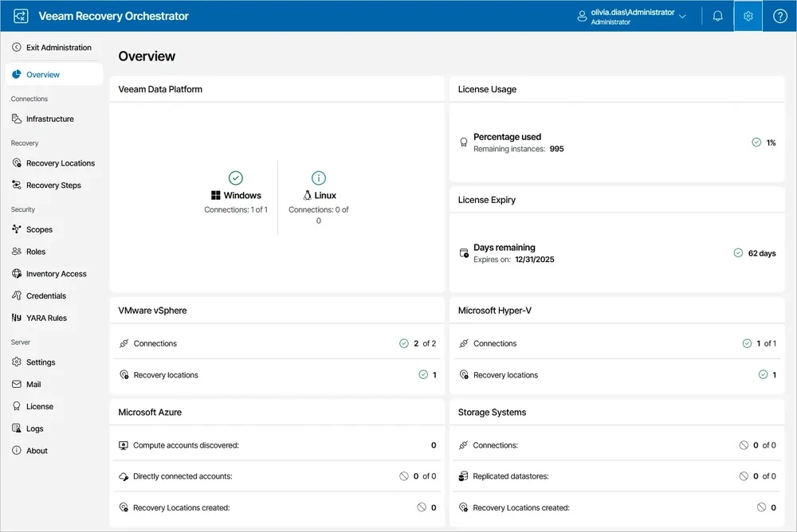Open server Settings in sidebar
This screenshot has height=532, width=797.
33,362
